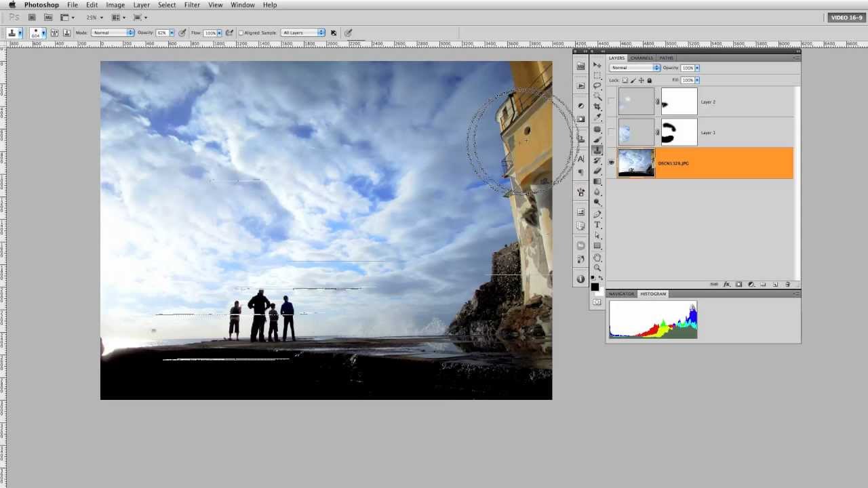Open the tool Mode dropdown

point(113,33)
